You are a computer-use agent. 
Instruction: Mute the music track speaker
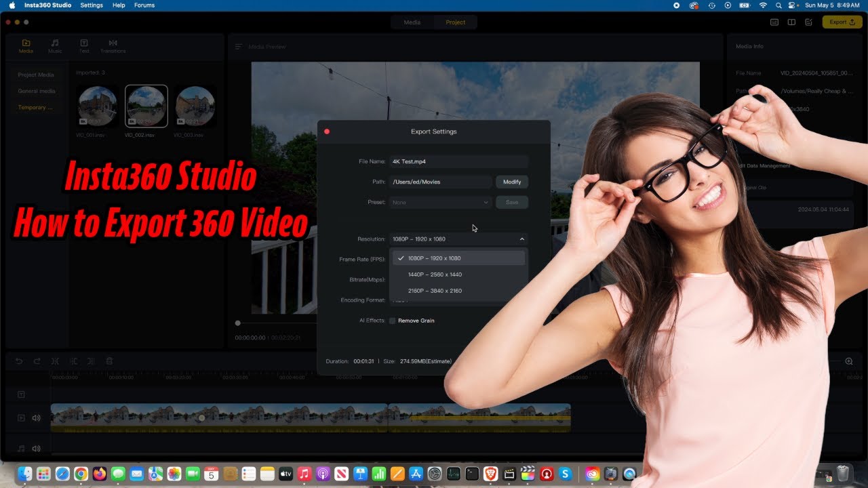[x=36, y=448]
